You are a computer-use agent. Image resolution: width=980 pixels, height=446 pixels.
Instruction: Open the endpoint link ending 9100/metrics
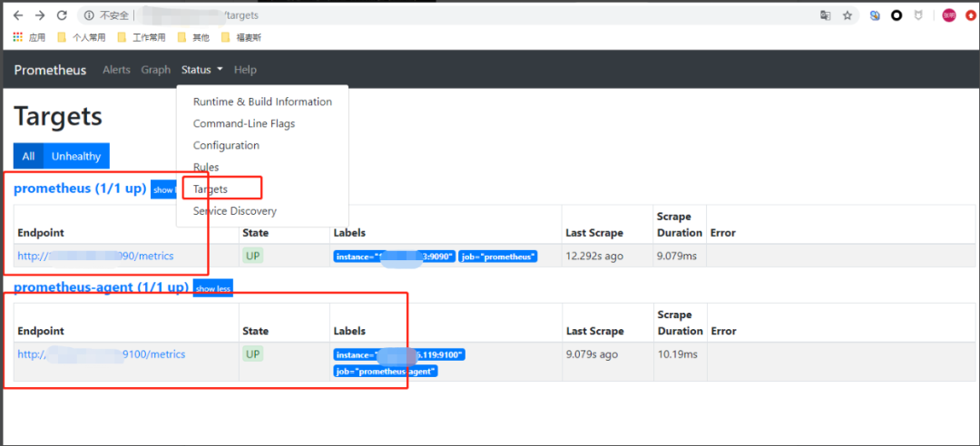tap(102, 354)
